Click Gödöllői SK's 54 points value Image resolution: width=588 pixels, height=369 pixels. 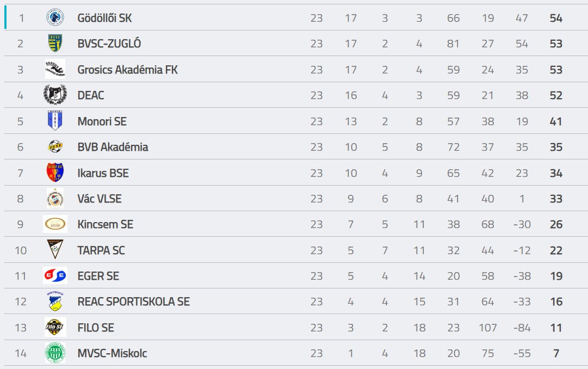click(556, 18)
